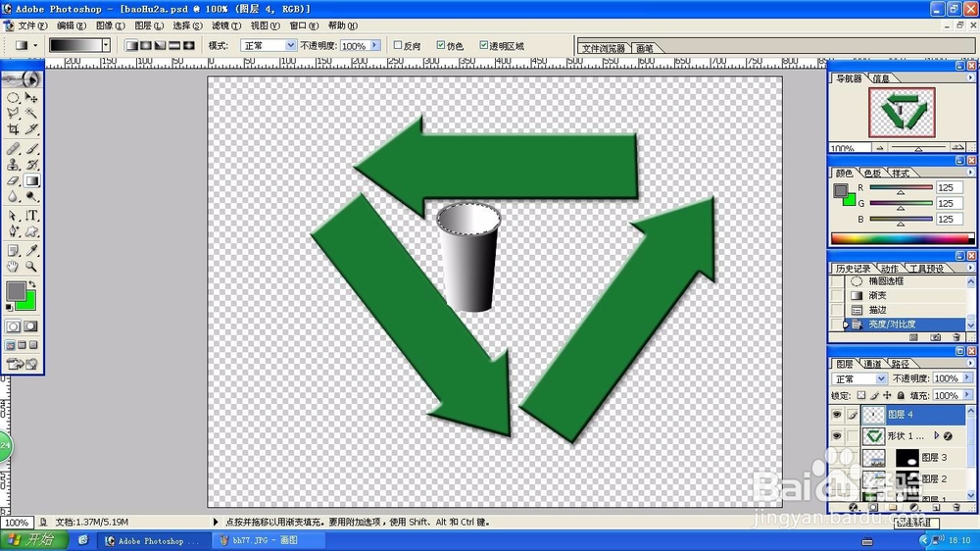Screen dimensions: 980x551
Task: Select the History Brush tool
Action: (x=31, y=165)
